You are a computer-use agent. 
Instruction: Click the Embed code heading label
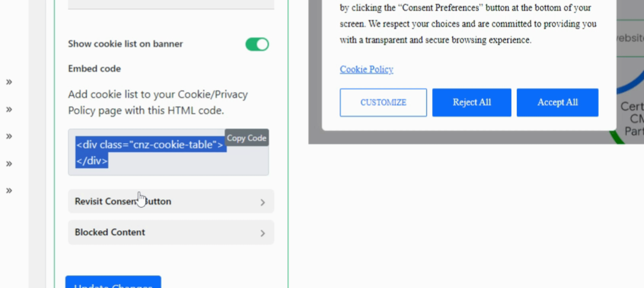[94, 69]
